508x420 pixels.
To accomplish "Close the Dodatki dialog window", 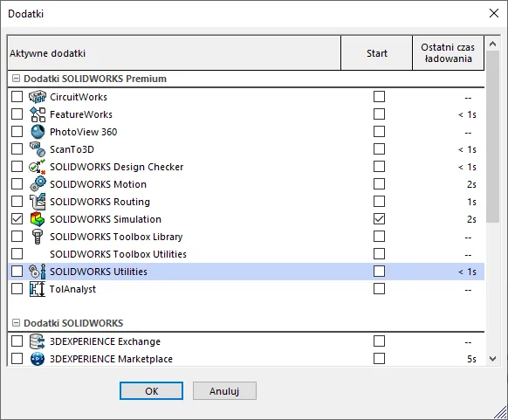I will point(494,13).
